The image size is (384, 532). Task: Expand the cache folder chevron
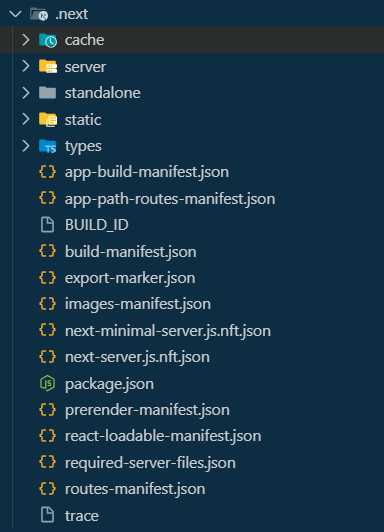click(26, 40)
